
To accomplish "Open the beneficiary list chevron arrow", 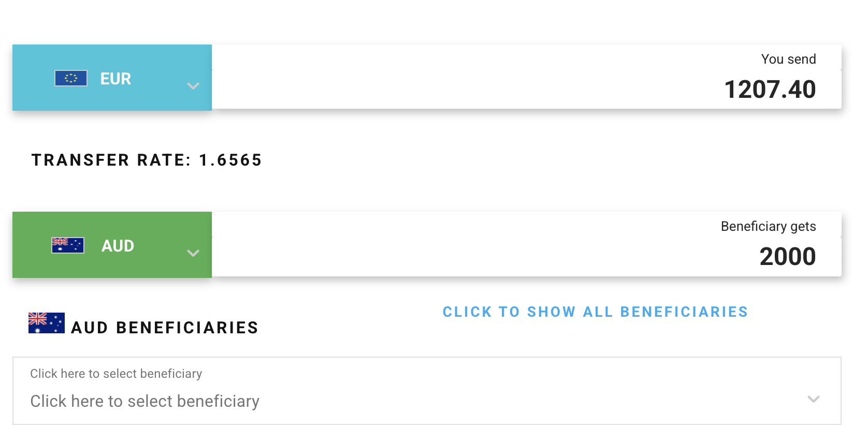I will [x=813, y=399].
